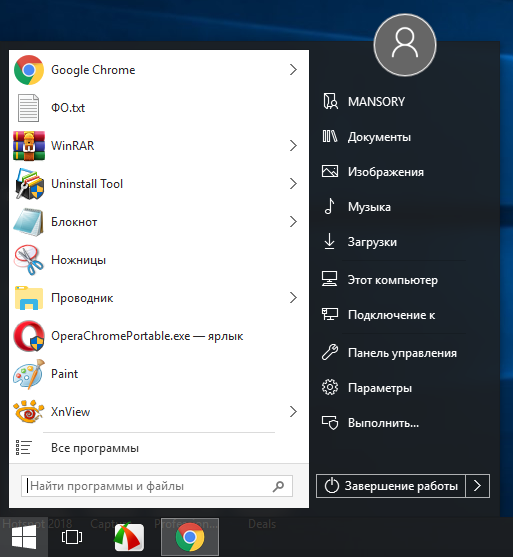Open Google Chrome from the Start menu icon

point(29,70)
